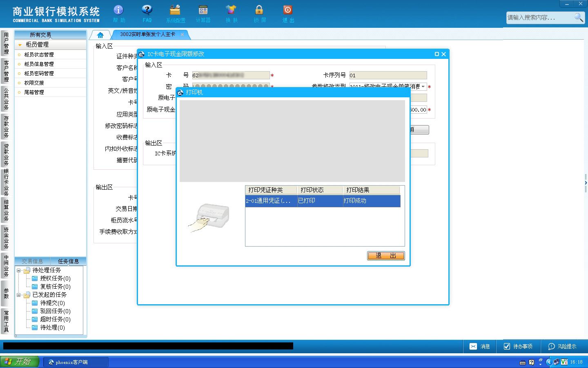This screenshot has width=588, height=368.
Task: Click the keyboard icon in system tray
Action: tap(522, 362)
